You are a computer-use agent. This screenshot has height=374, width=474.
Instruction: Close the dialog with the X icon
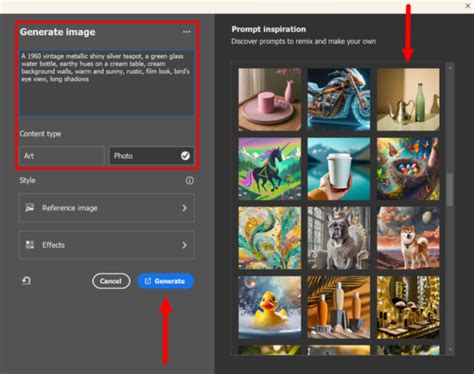click(468, 6)
